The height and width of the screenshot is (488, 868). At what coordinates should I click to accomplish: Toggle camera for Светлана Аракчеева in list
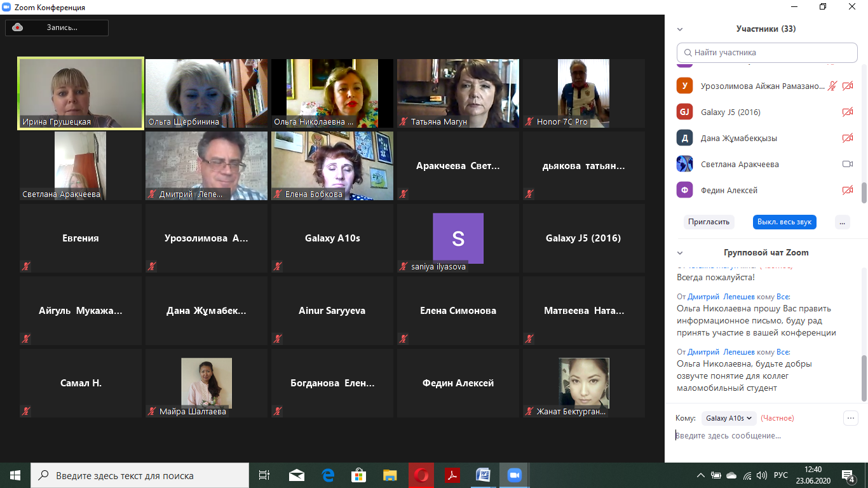point(847,164)
